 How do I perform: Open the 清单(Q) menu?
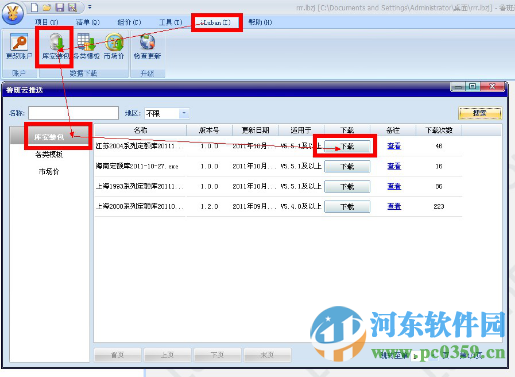(88, 22)
